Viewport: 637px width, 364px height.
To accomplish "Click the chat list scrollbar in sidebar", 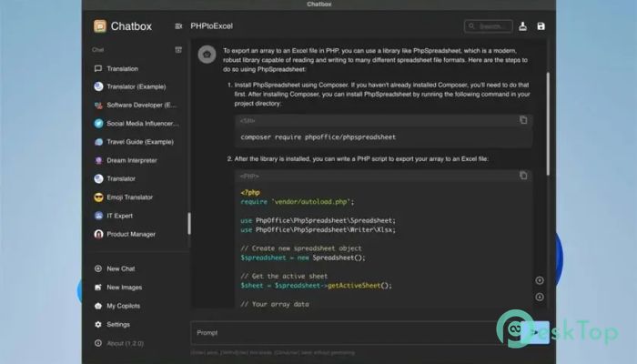I will click(189, 224).
